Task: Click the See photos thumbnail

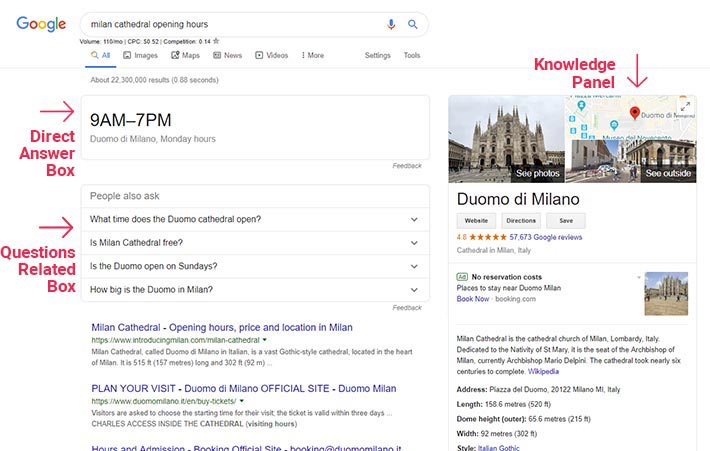Action: 506,139
